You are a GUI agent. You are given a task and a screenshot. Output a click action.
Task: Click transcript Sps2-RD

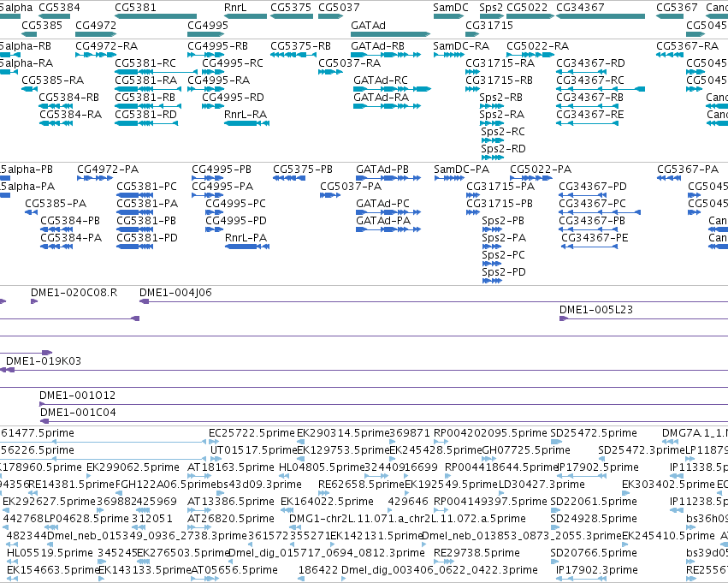click(503, 149)
